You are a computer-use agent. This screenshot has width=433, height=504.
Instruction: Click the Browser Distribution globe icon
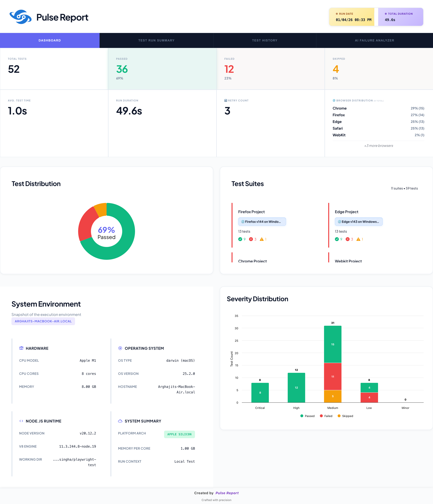pyautogui.click(x=334, y=100)
